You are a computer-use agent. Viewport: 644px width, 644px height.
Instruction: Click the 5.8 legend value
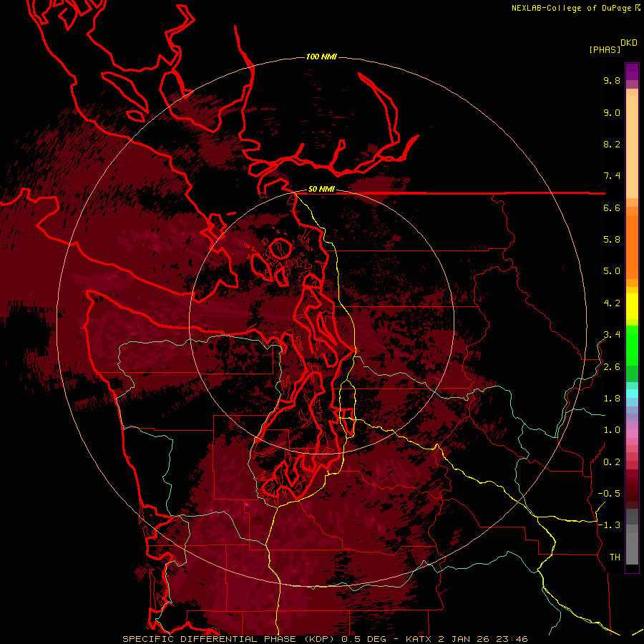(x=612, y=240)
